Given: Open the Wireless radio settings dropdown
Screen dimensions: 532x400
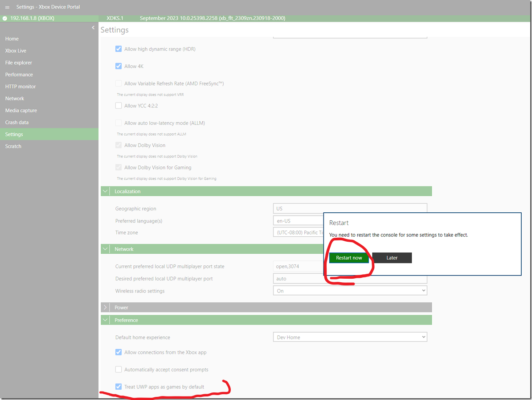Looking at the screenshot, I should 350,291.
